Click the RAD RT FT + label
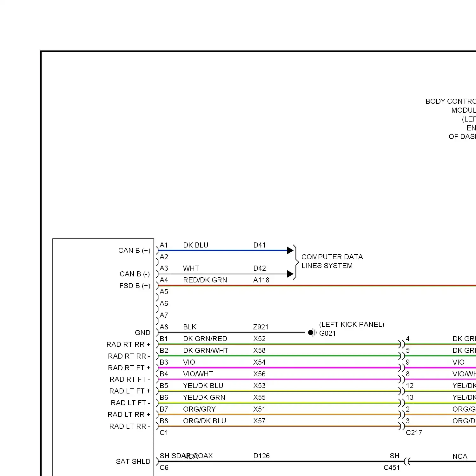The height and width of the screenshot is (476, 476). pyautogui.click(x=129, y=368)
